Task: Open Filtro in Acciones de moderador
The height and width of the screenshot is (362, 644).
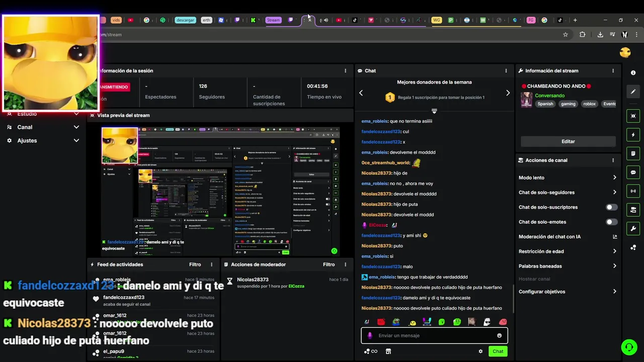Action: click(329, 264)
